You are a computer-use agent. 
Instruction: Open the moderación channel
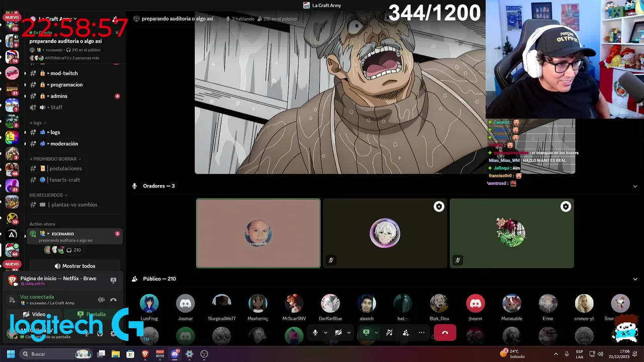tap(74, 144)
